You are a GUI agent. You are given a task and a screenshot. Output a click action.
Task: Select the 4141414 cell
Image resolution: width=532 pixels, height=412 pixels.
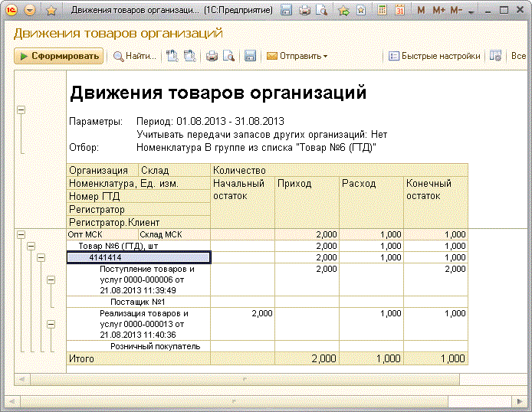139,257
